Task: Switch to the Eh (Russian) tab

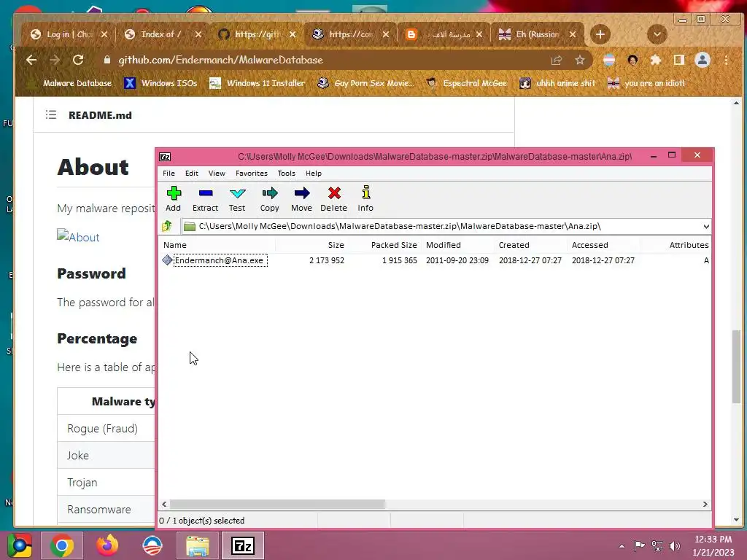Action: click(537, 34)
